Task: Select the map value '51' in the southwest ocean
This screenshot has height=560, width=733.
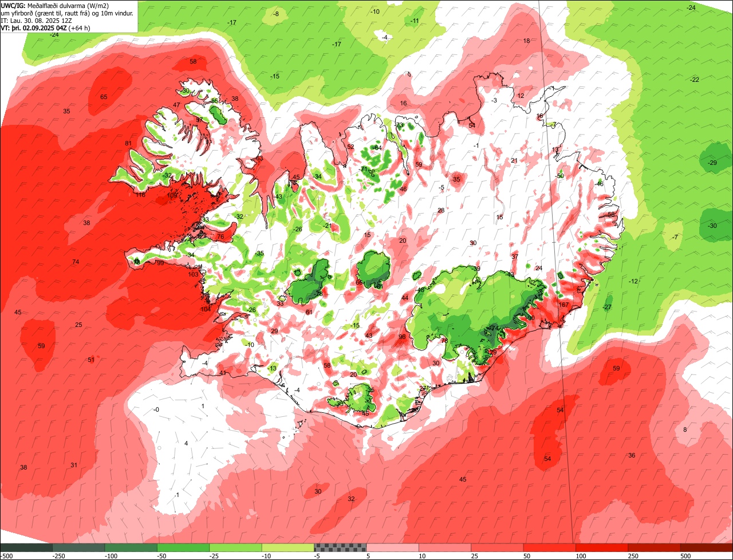Action: tap(91, 360)
